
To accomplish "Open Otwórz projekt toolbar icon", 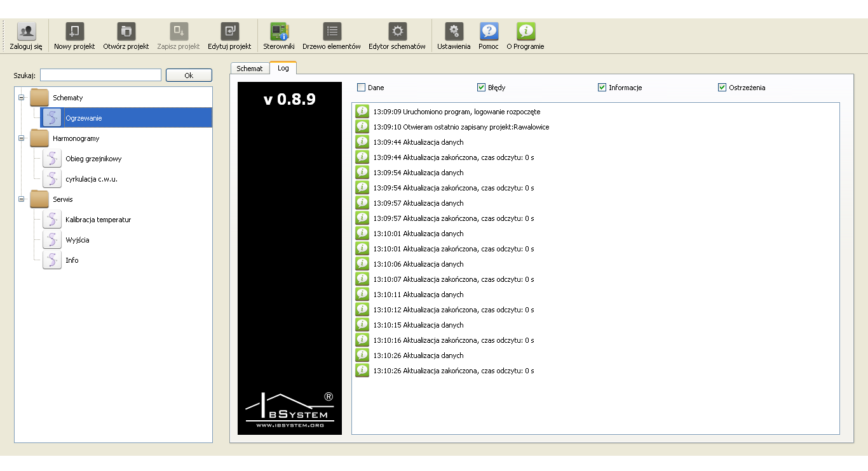I will 126,32.
